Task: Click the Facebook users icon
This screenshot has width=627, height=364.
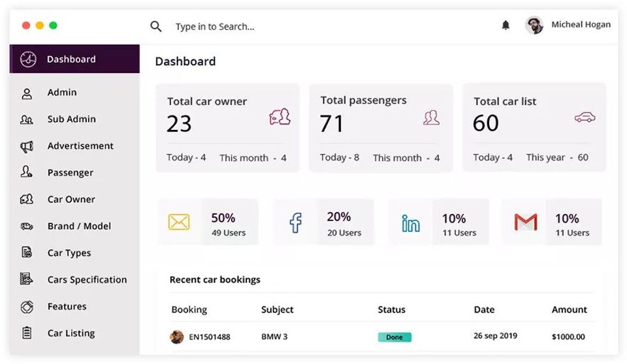Action: (x=295, y=222)
